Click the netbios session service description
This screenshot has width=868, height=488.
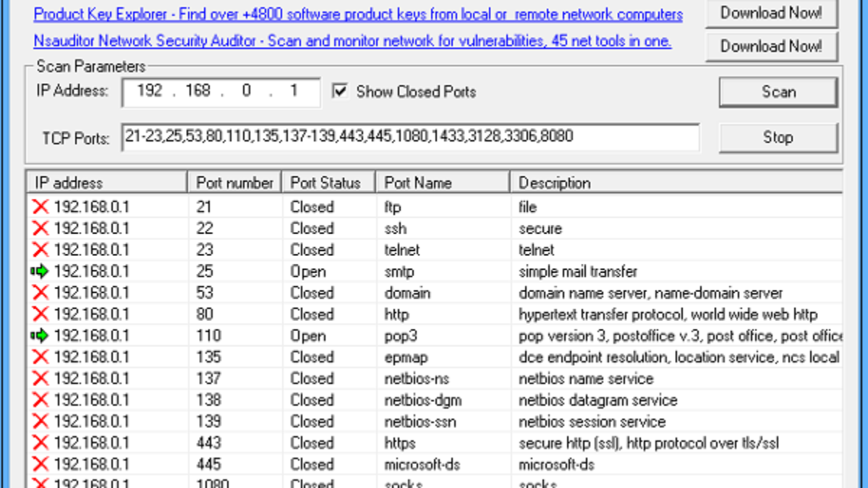tap(592, 421)
